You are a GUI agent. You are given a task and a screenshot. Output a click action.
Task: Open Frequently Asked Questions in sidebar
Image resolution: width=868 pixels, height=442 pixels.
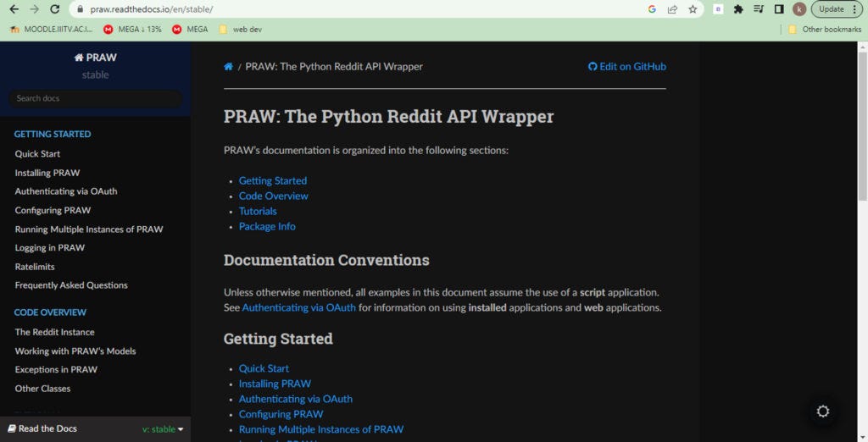click(x=71, y=285)
